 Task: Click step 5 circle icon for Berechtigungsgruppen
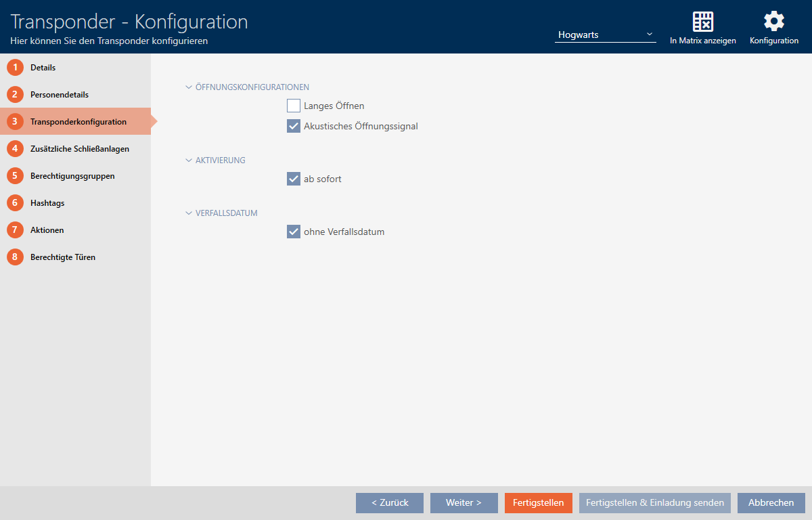click(x=15, y=176)
